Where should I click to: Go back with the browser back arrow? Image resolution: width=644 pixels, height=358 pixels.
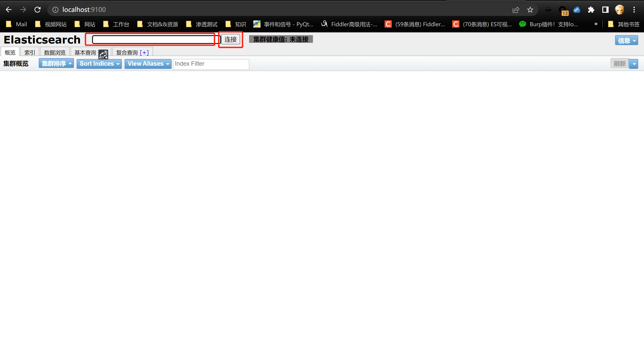(9, 9)
